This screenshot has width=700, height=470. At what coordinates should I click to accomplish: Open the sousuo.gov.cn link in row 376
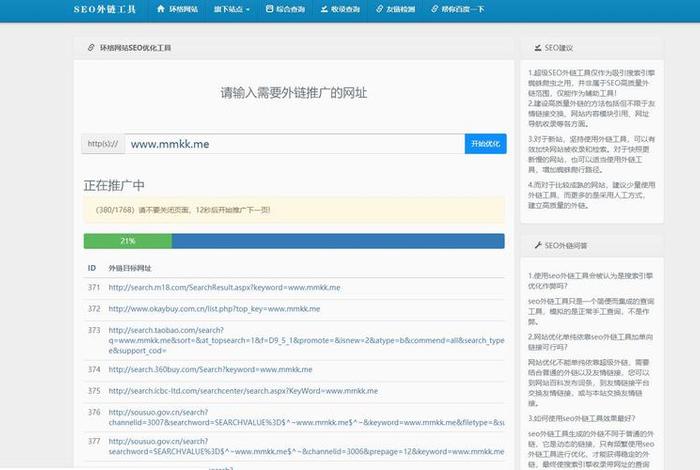(306, 417)
